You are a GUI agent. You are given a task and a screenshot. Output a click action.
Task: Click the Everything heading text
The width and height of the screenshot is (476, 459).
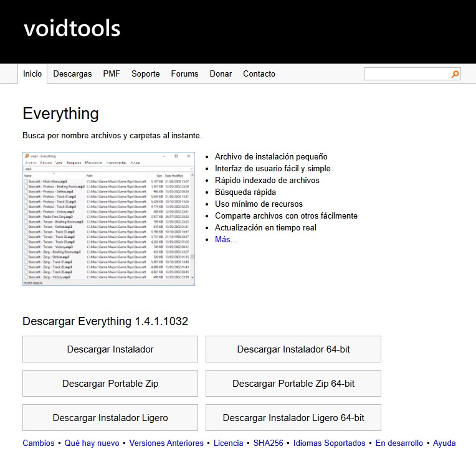(x=60, y=114)
